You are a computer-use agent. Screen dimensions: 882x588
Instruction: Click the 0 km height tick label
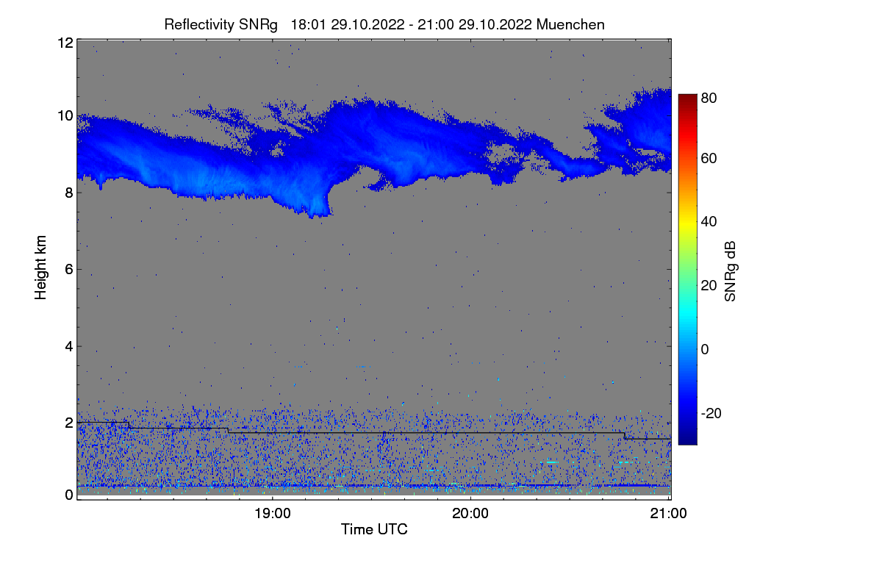click(x=69, y=495)
